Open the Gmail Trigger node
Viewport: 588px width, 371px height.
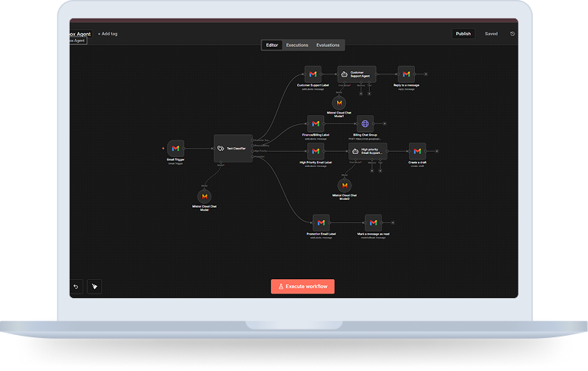click(175, 148)
